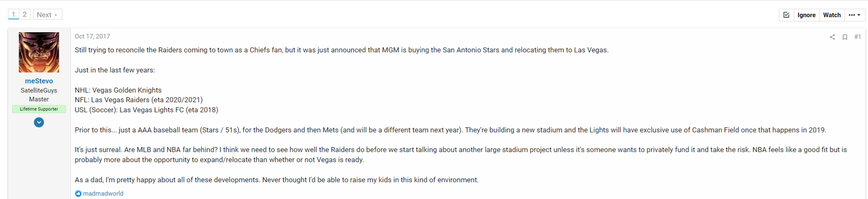The width and height of the screenshot is (868, 199).
Task: Bookmark post #1 using the bookmark icon
Action: (x=844, y=37)
